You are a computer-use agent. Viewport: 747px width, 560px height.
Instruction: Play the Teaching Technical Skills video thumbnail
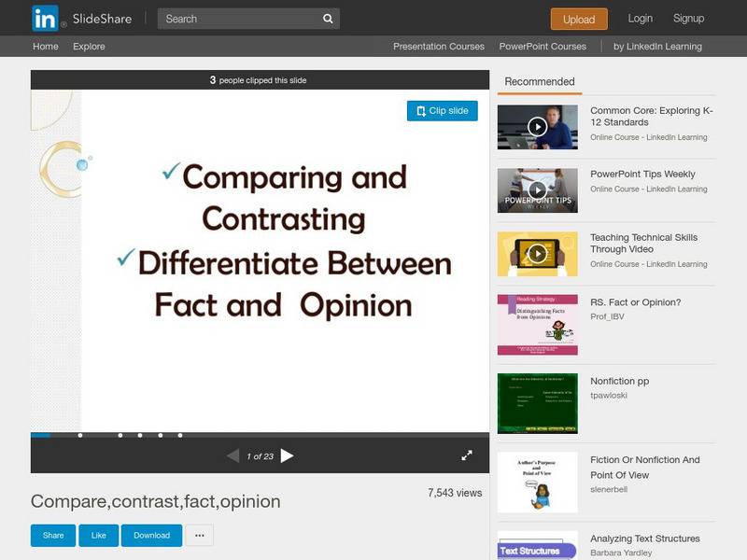click(x=538, y=254)
